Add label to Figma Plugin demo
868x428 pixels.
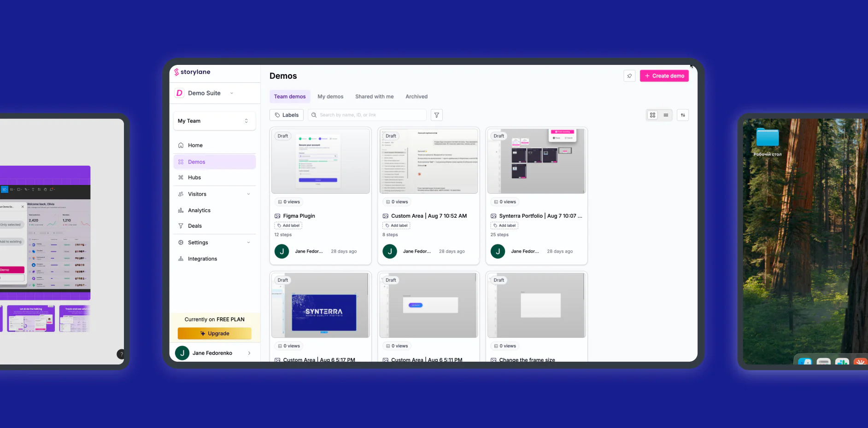click(288, 226)
